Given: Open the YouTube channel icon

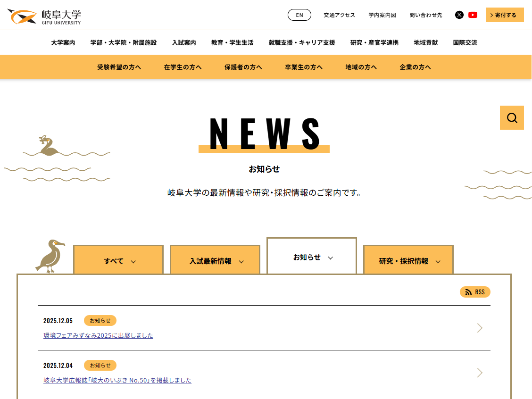Looking at the screenshot, I should (473, 15).
